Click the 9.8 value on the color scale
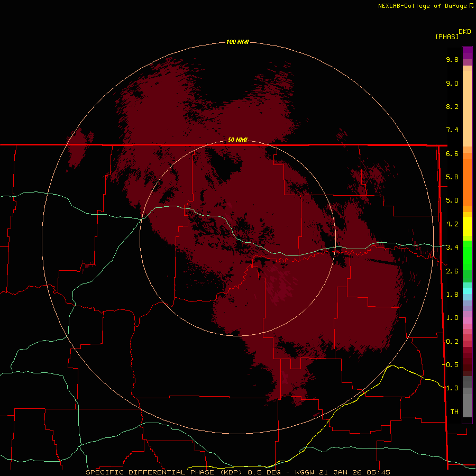 pos(452,59)
